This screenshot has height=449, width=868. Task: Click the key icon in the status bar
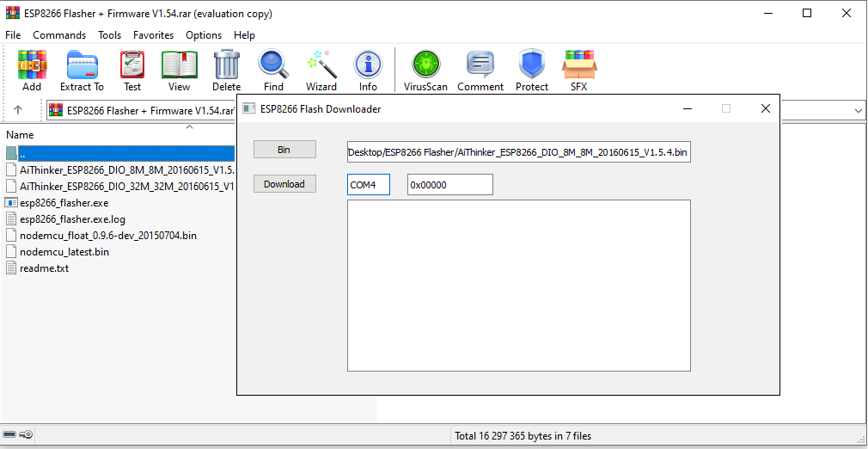(x=26, y=434)
